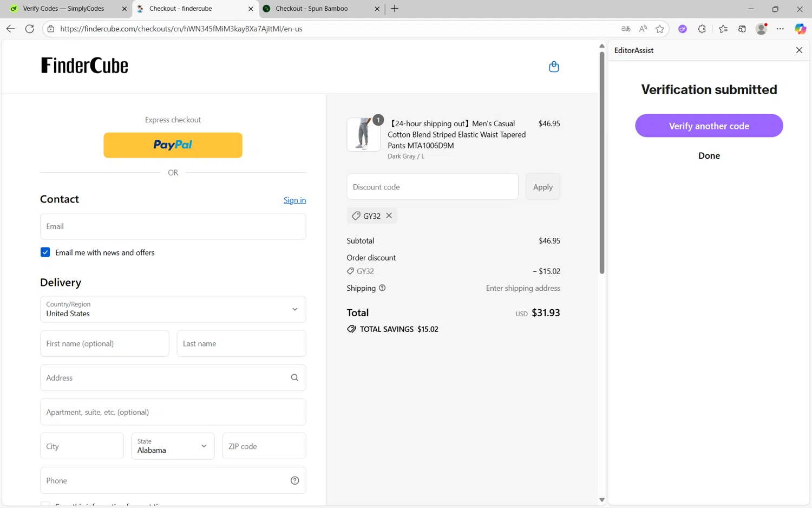Click the scrollbar down arrow
812x508 pixels.
601,500
